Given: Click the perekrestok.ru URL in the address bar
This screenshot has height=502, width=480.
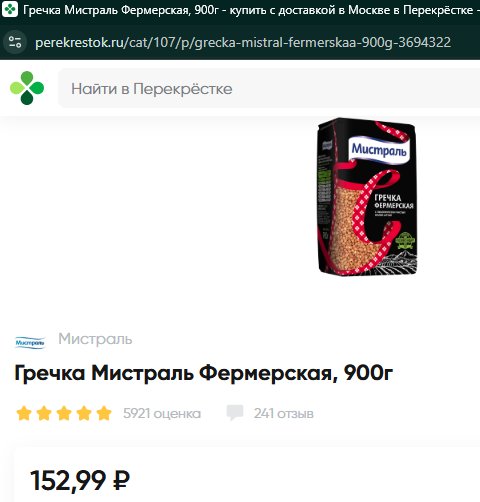Looking at the screenshot, I should point(243,42).
